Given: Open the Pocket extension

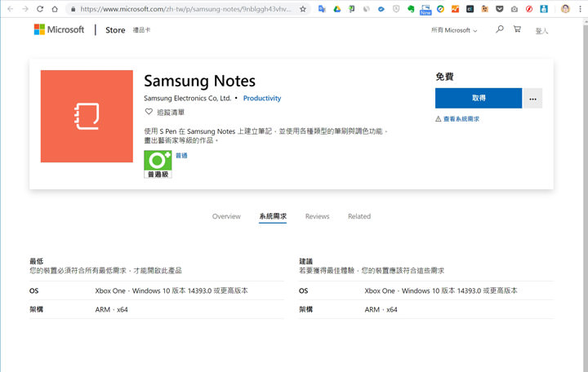Looking at the screenshot, I should 500,9.
